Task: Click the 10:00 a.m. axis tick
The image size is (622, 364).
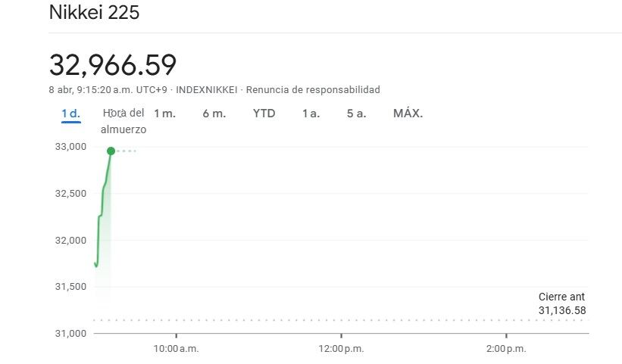Action: pos(176,349)
